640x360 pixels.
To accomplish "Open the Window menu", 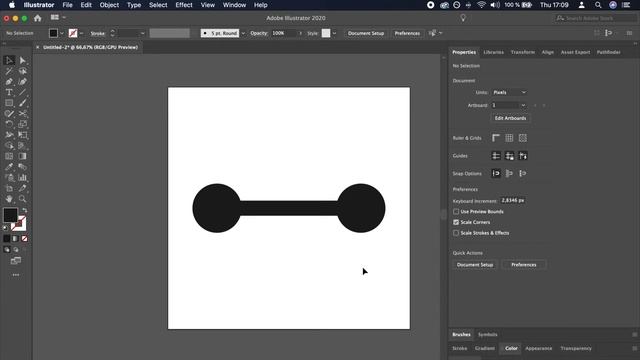I will coord(234,5).
